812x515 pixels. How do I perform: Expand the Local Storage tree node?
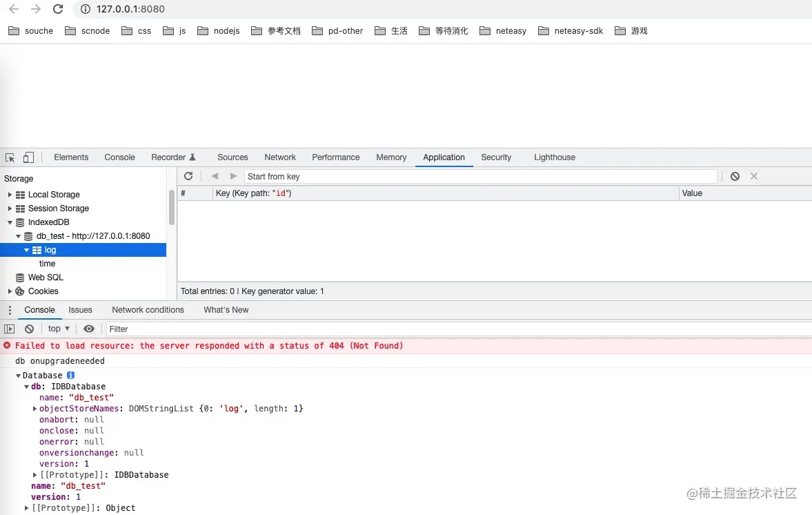click(x=10, y=195)
